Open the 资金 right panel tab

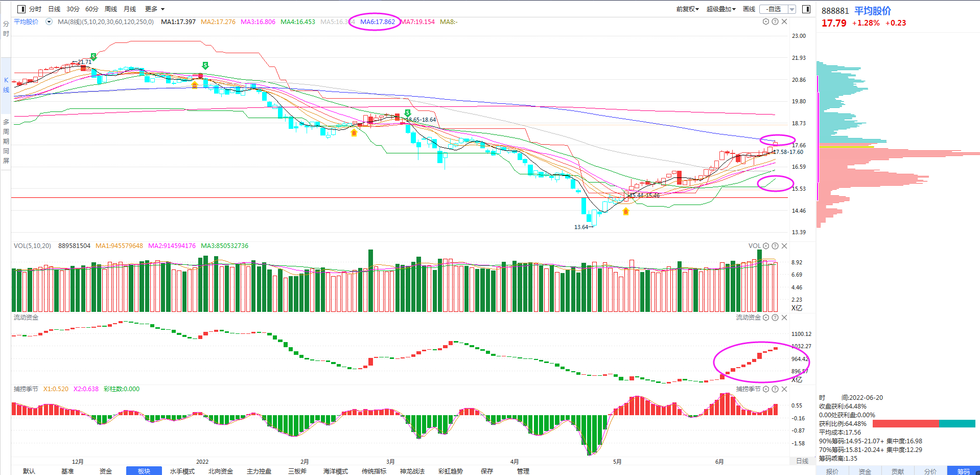(x=865, y=471)
